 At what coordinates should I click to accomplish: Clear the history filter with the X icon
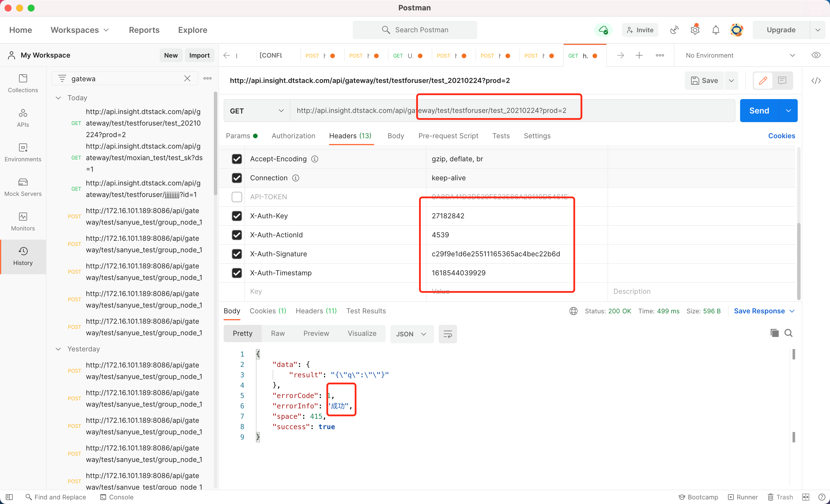(187, 78)
